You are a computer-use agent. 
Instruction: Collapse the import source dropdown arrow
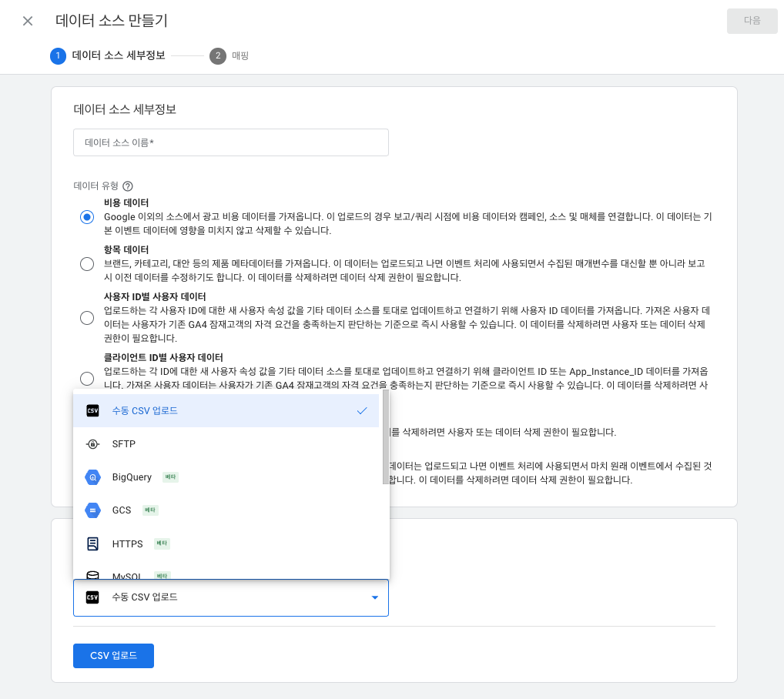(374, 597)
